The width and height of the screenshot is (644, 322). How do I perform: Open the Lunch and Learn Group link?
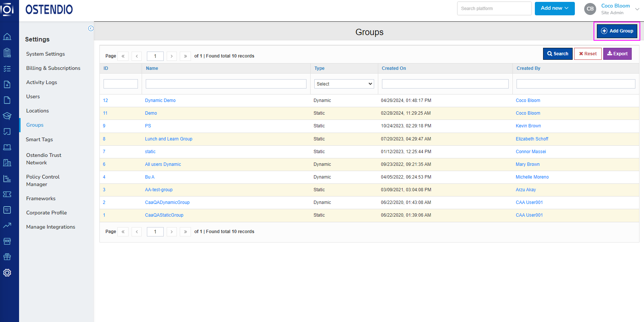(169, 139)
